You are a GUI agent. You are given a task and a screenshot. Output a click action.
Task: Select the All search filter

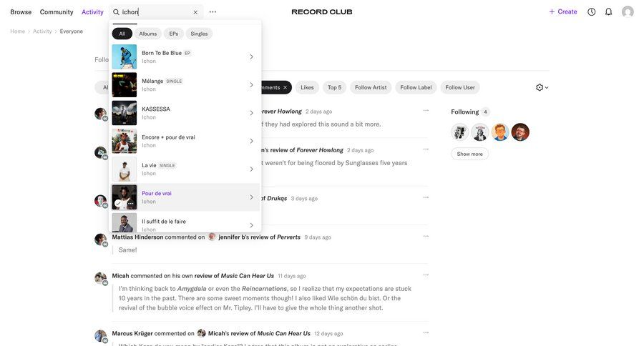(122, 34)
